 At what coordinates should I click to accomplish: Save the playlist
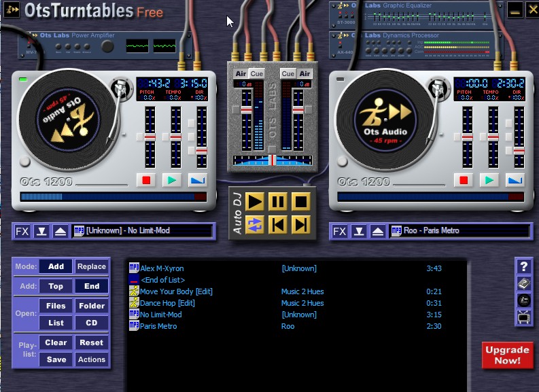(x=56, y=359)
